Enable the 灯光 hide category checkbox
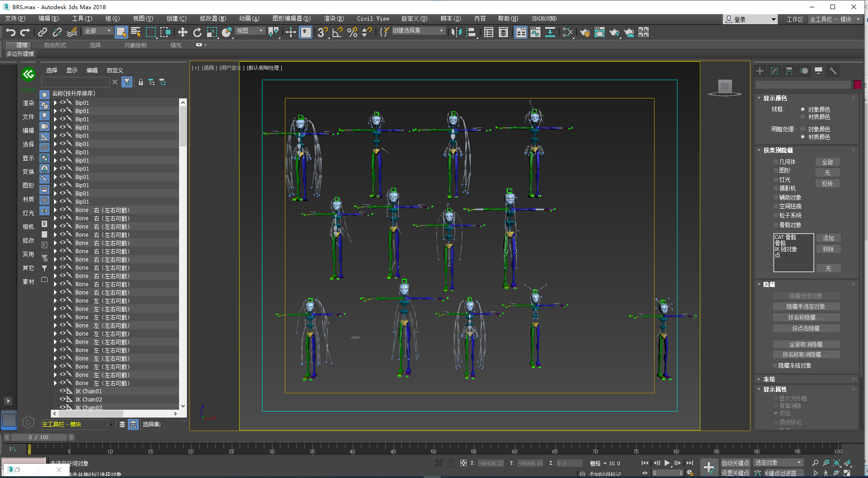868x478 pixels. pos(776,179)
